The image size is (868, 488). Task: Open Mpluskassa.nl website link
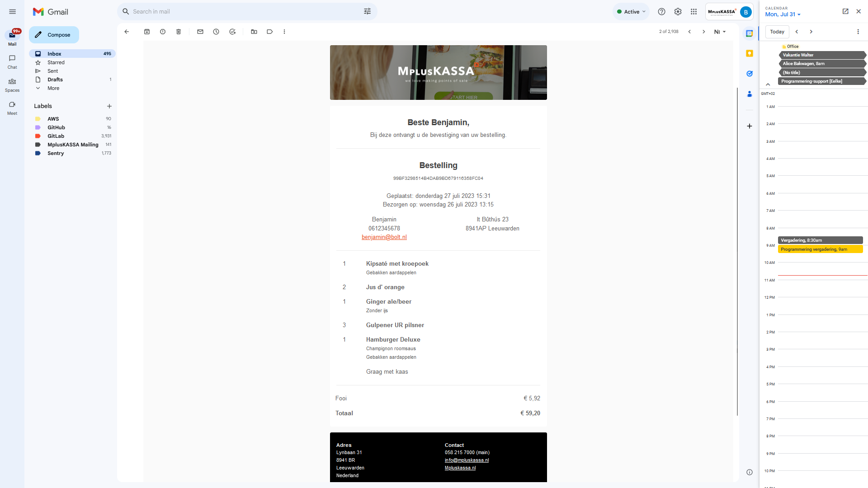point(460,468)
